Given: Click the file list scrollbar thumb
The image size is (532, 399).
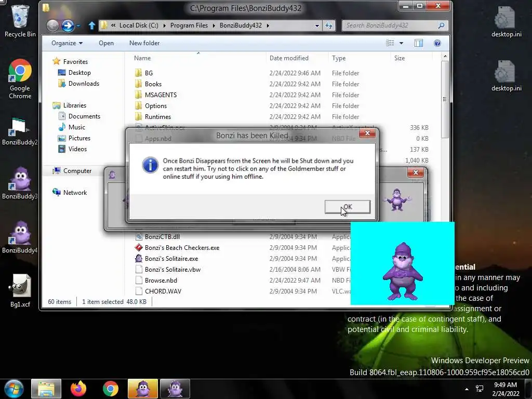Looking at the screenshot, I should click(445, 99).
